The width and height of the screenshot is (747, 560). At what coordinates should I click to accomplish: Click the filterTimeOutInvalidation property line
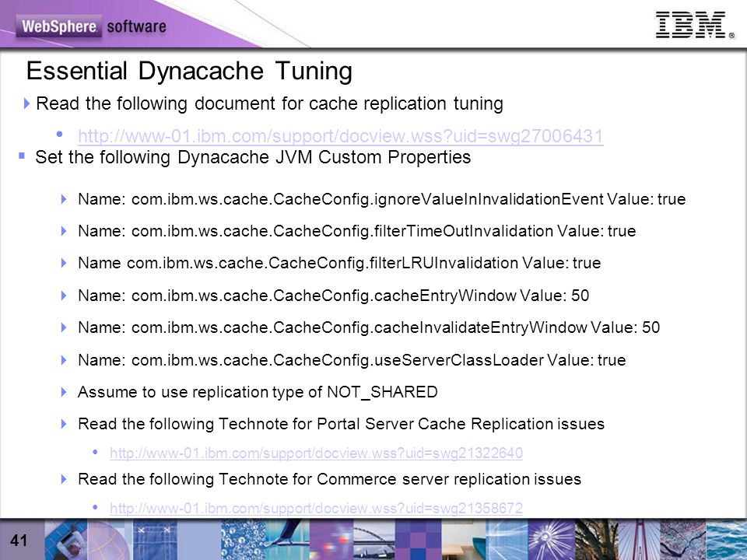[357, 231]
